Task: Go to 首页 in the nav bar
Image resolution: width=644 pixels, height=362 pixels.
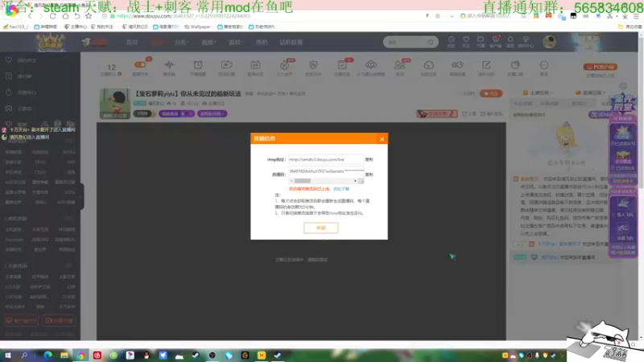Action: [132, 43]
